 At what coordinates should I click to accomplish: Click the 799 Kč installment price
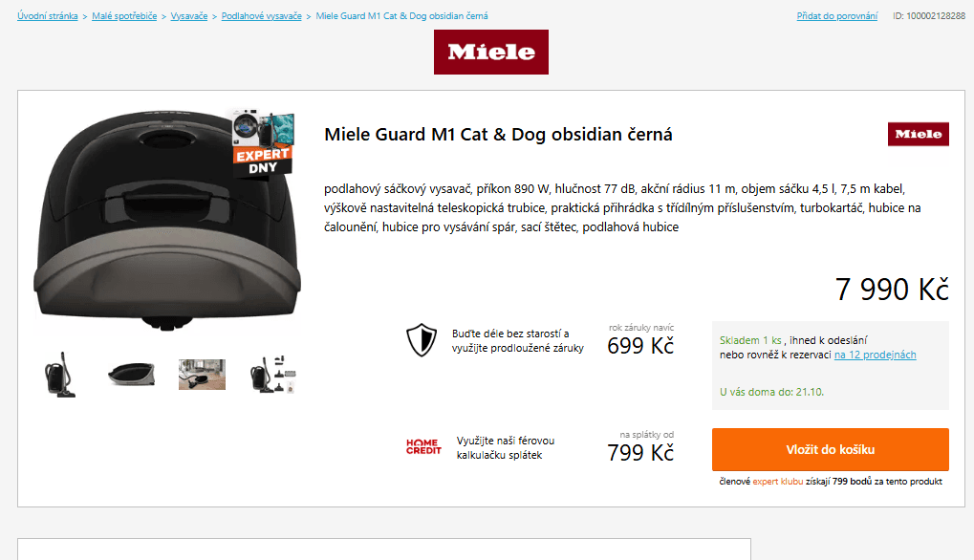640,453
